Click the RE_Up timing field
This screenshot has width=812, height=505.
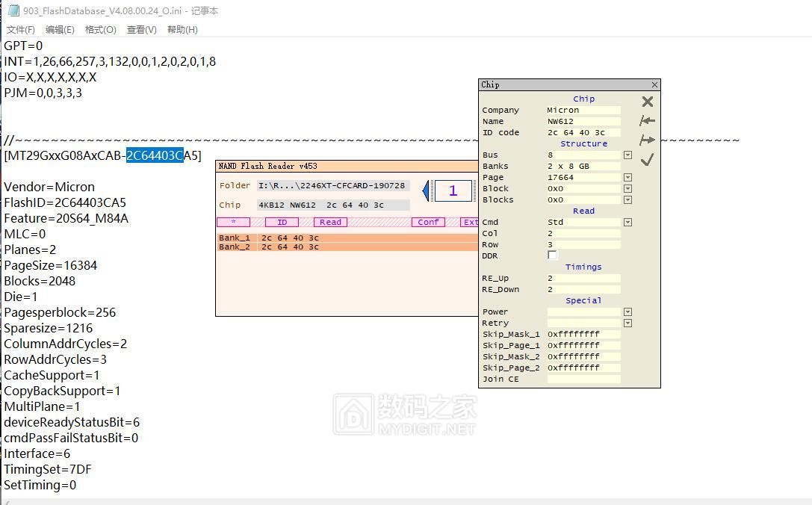point(583,278)
